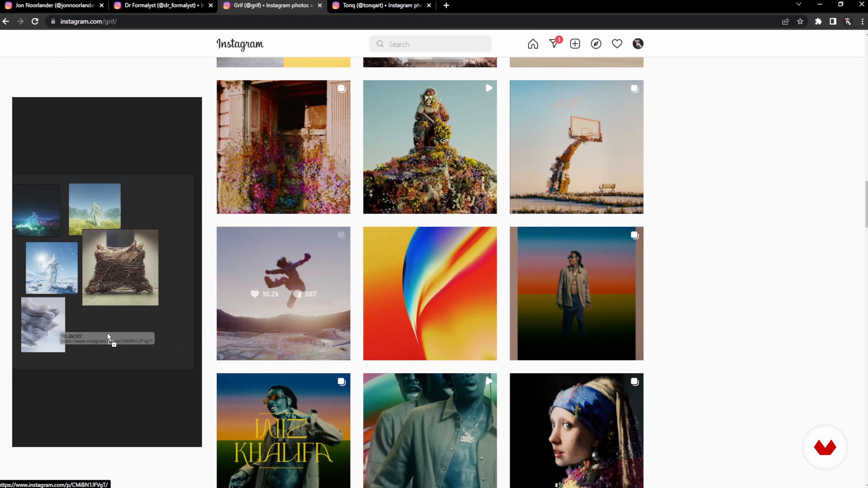Open the blue-tinted men video post

(x=430, y=430)
